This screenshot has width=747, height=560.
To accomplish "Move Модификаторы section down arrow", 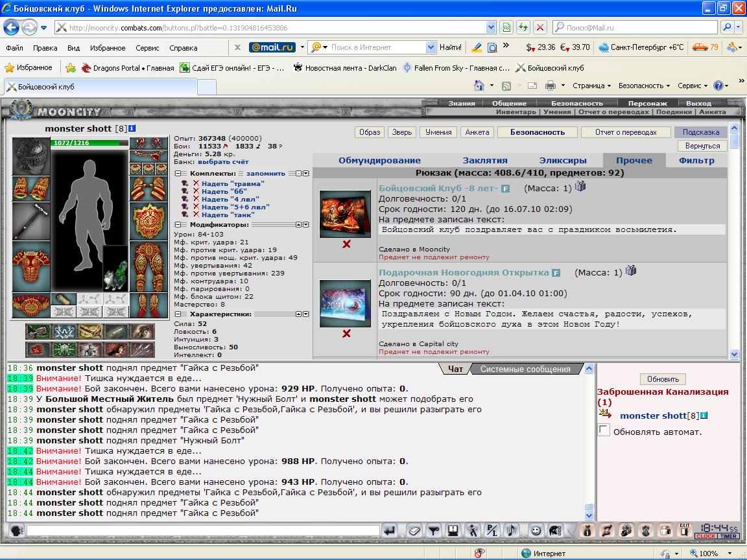I will pos(306,225).
